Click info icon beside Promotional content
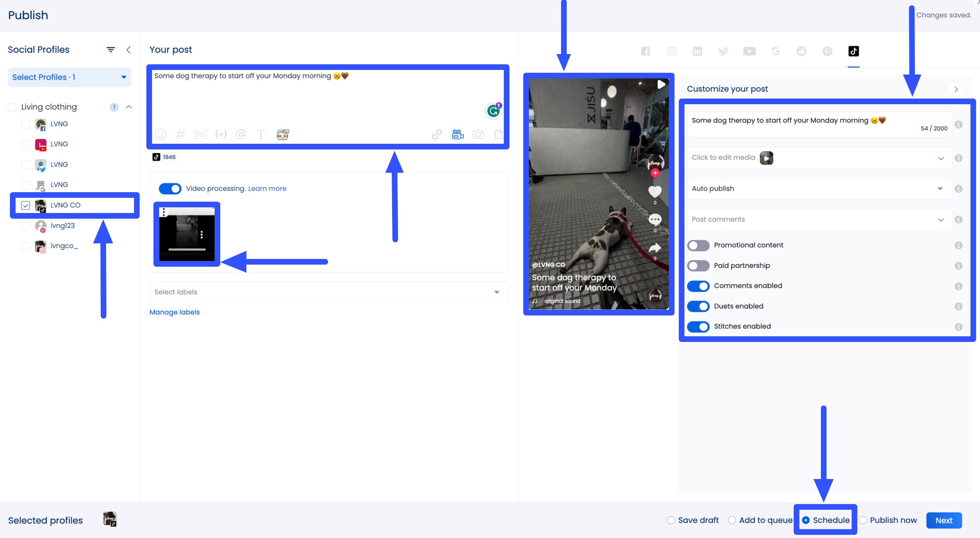 [958, 245]
